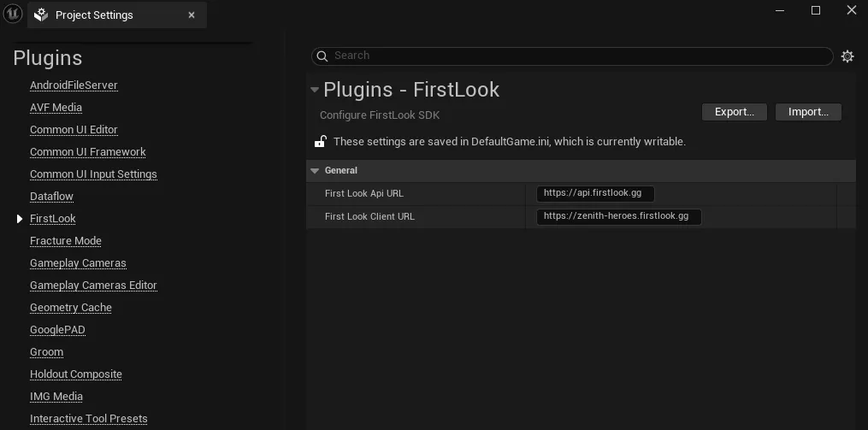Open Gameplay Cameras Editor settings
The width and height of the screenshot is (868, 430).
(x=93, y=285)
